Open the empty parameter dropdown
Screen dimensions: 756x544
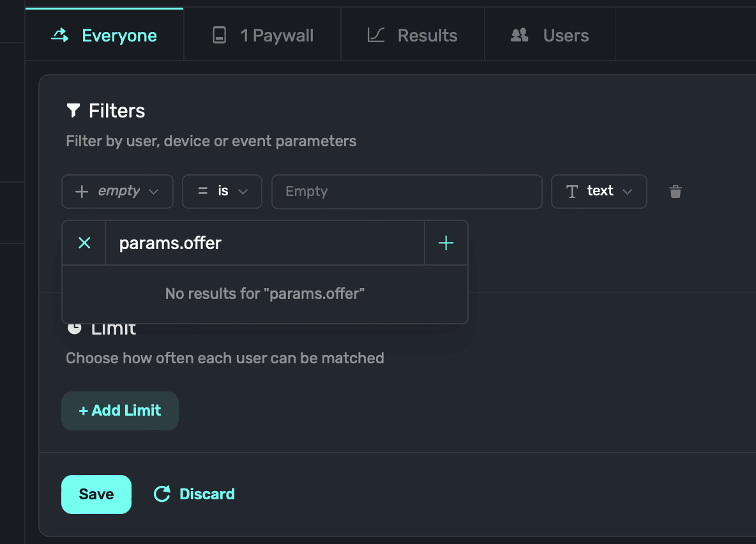117,192
